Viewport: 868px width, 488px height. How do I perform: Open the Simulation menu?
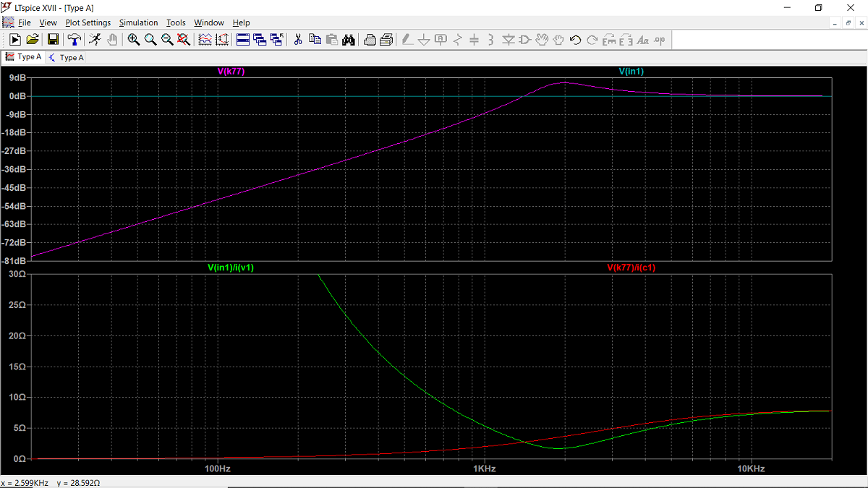pos(139,22)
